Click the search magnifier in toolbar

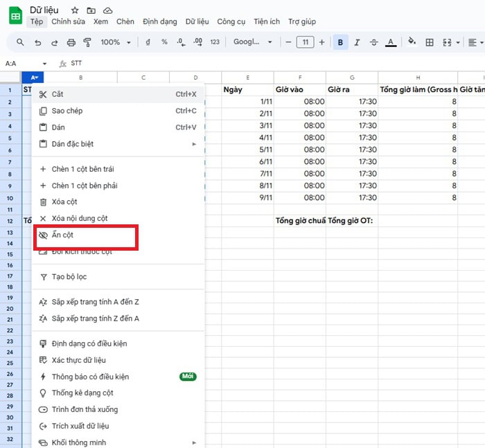coord(20,42)
